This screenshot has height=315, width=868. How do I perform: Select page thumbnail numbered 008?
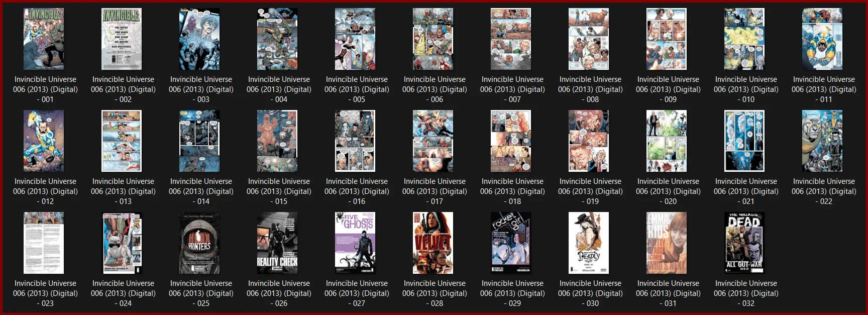tap(589, 39)
